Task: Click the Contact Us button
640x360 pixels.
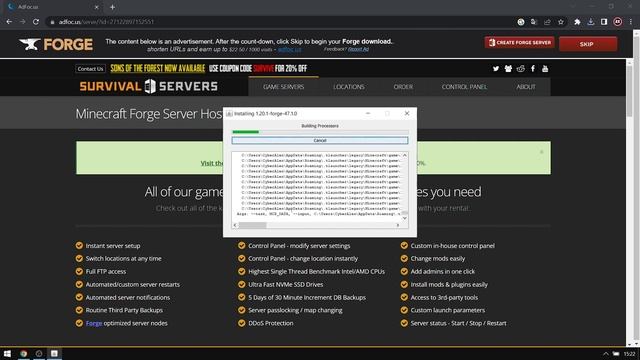Action: pyautogui.click(x=90, y=69)
